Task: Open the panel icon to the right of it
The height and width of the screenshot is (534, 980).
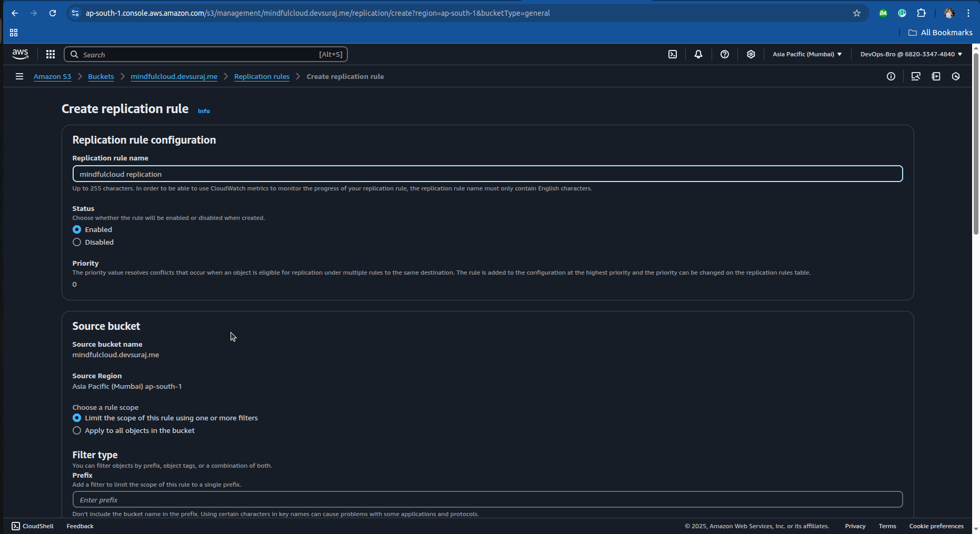Action: point(936,76)
